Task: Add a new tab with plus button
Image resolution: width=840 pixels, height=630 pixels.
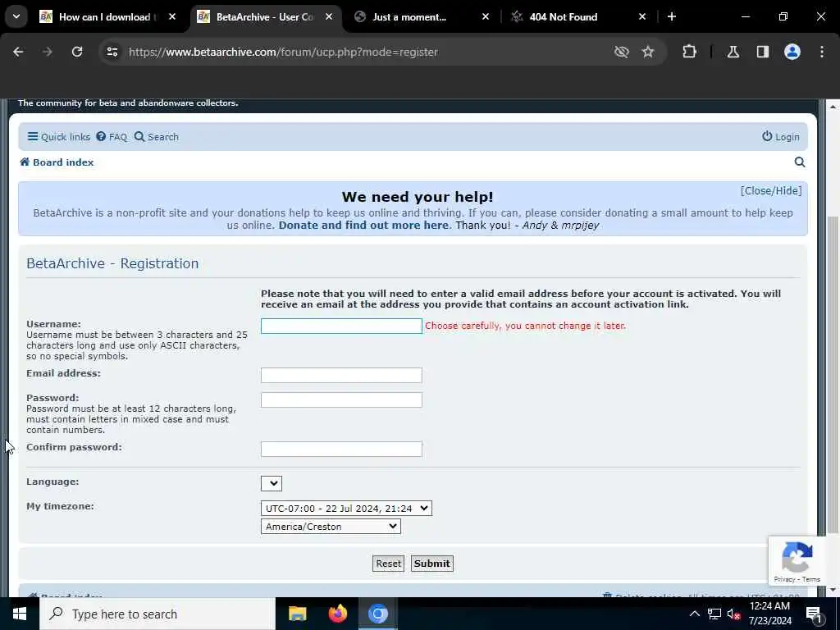Action: 672,16
